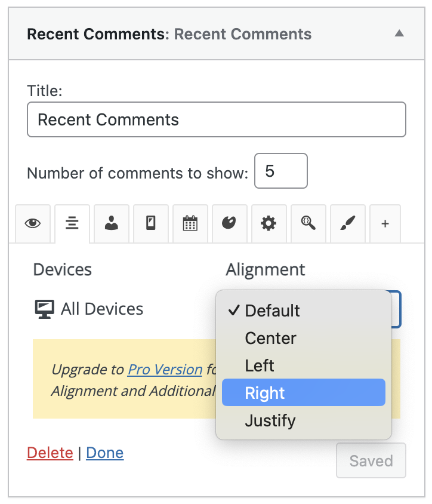Screen dimensions: 432x504
Task: Click the calendar scheduling icon
Action: [x=190, y=223]
